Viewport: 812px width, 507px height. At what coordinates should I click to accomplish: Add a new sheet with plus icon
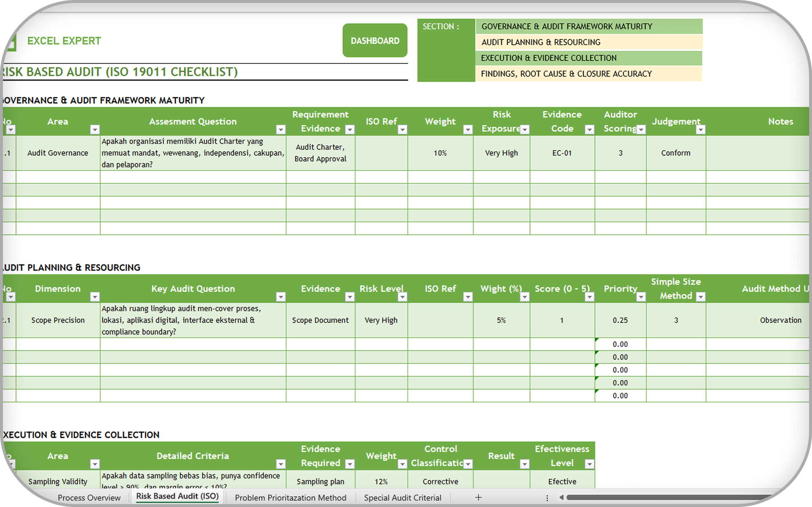pyautogui.click(x=478, y=498)
